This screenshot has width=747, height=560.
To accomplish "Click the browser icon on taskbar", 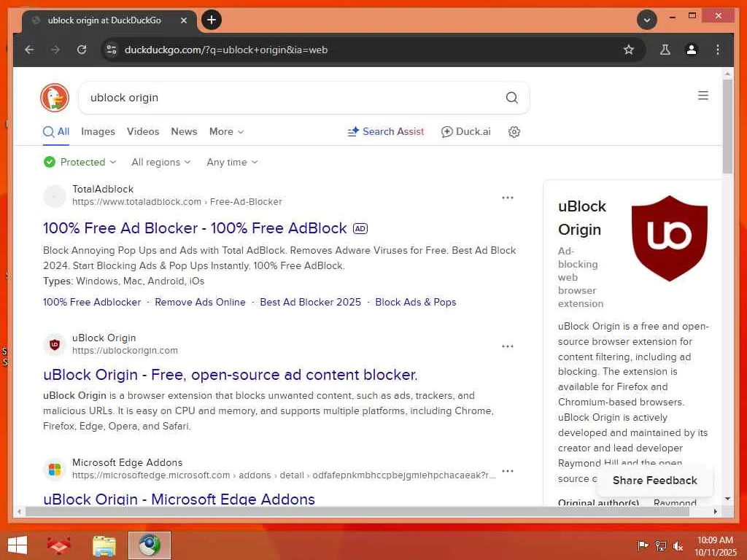I will tap(150, 545).
